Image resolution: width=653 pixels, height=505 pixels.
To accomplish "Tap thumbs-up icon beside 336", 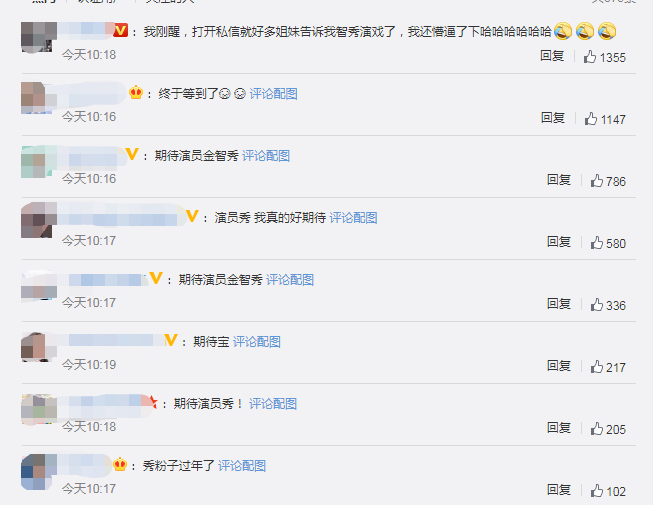I will pos(596,305).
